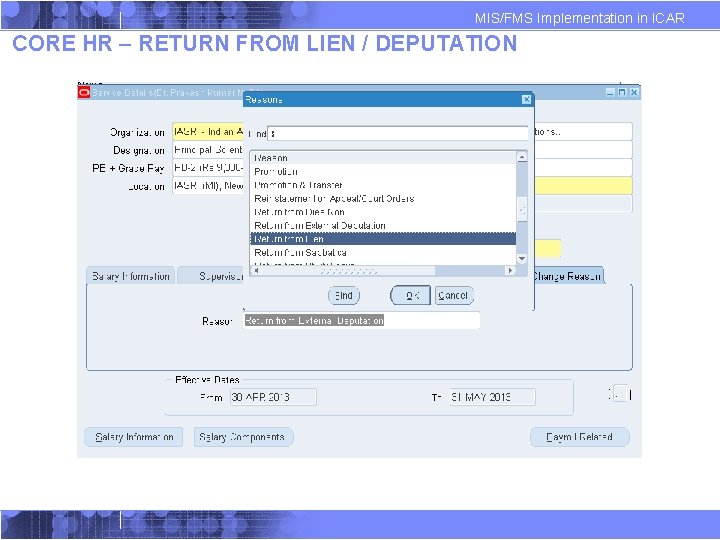This screenshot has height=540, width=720.
Task: Click the Designation field
Action: coord(208,150)
